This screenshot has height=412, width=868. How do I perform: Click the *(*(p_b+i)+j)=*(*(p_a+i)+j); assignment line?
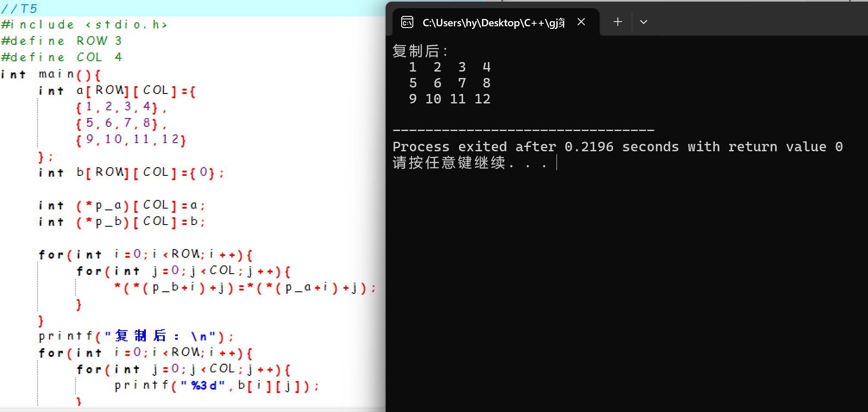[245, 288]
